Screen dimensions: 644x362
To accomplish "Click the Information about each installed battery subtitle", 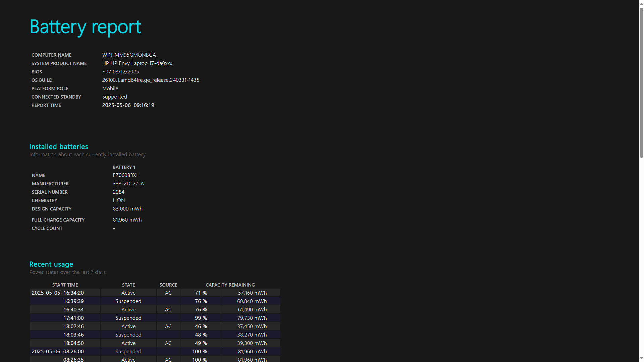I will pyautogui.click(x=87, y=155).
